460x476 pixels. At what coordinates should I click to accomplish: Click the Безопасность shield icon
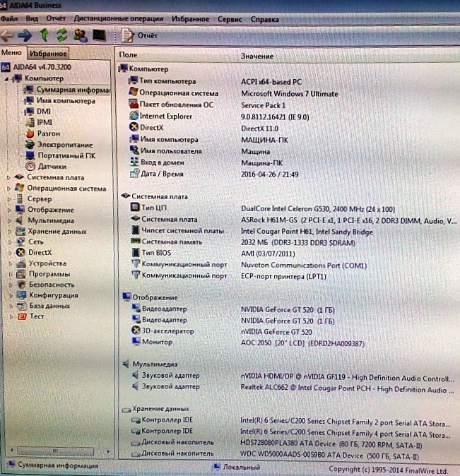click(21, 285)
